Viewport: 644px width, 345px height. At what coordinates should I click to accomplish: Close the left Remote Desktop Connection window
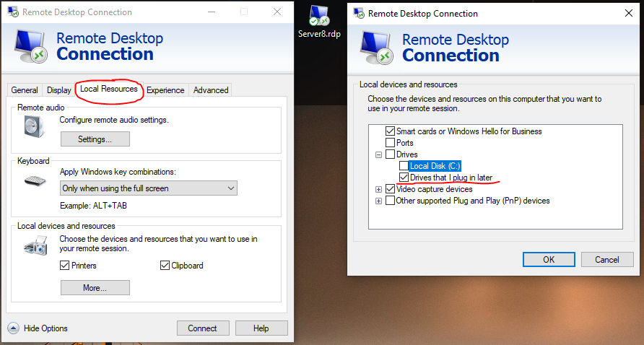click(x=277, y=12)
